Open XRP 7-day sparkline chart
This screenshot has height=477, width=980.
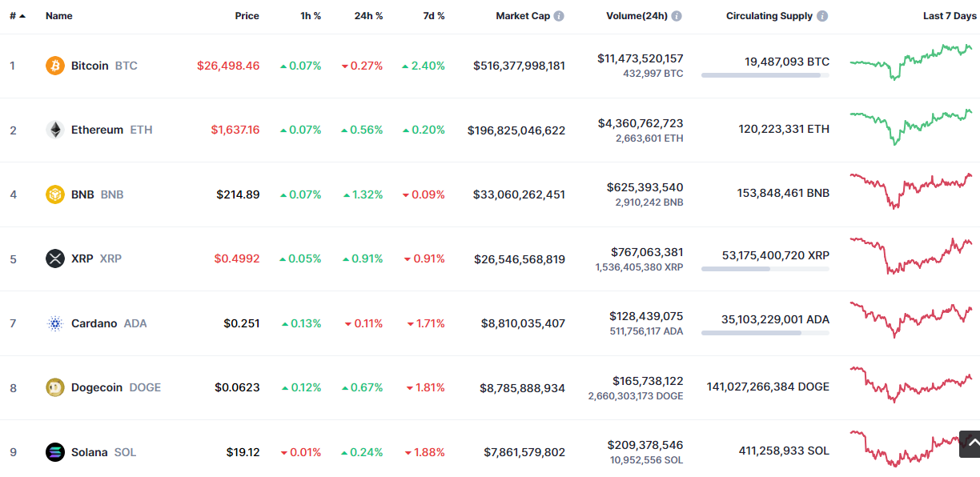point(911,255)
